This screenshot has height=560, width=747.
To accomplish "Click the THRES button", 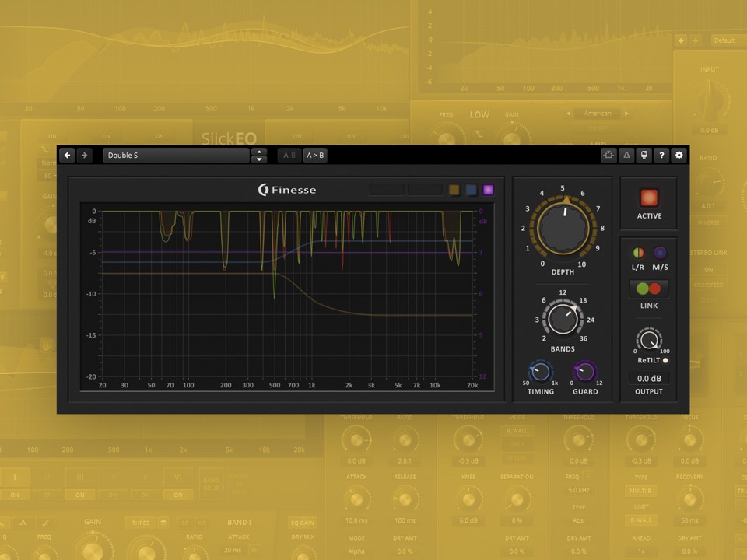I will point(141,523).
